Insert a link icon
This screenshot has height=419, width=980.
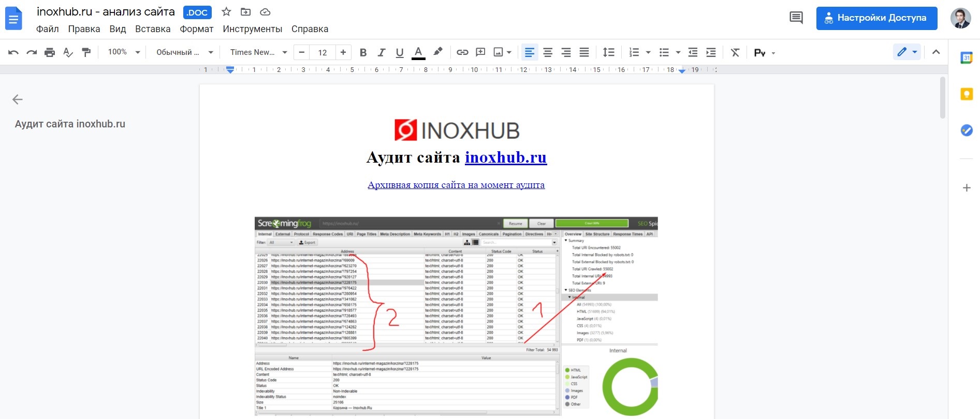pyautogui.click(x=462, y=52)
